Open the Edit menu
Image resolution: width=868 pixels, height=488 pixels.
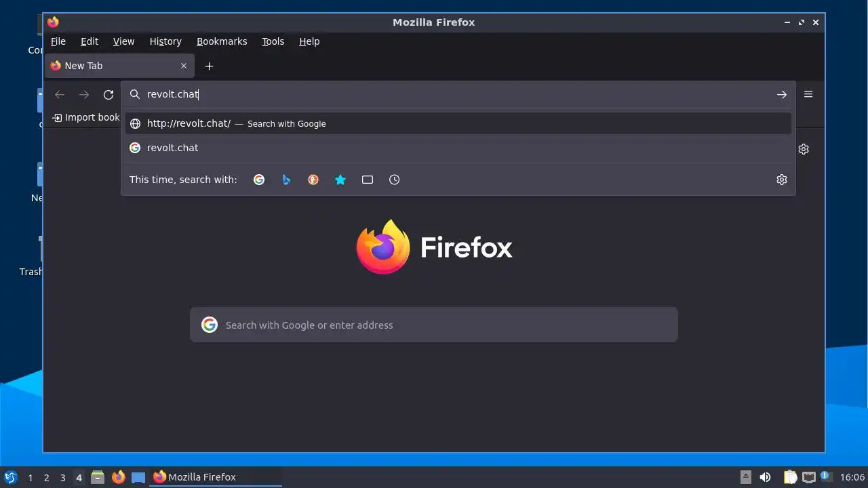point(90,41)
